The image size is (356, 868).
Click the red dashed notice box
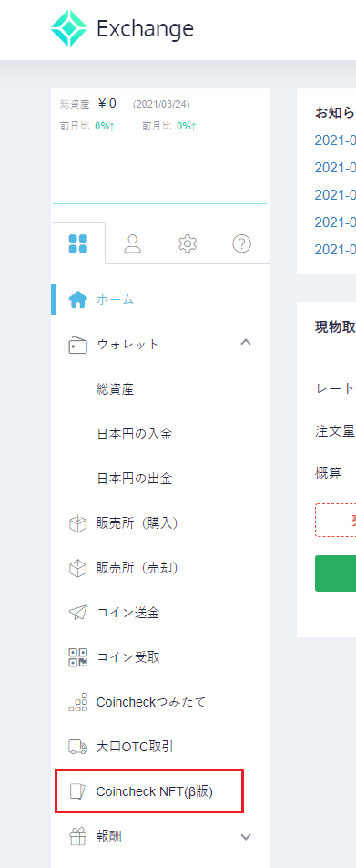pyautogui.click(x=336, y=520)
